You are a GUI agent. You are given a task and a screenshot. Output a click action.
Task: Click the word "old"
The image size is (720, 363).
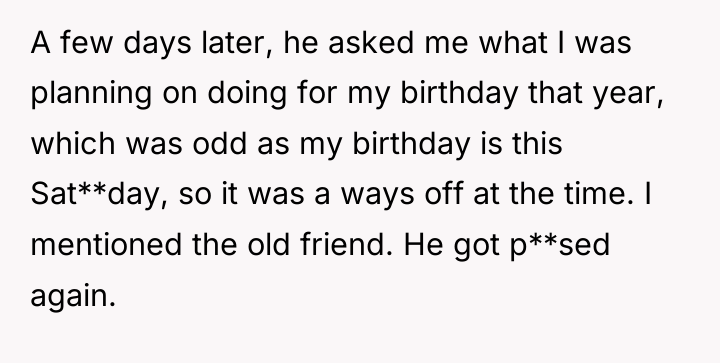(269, 245)
